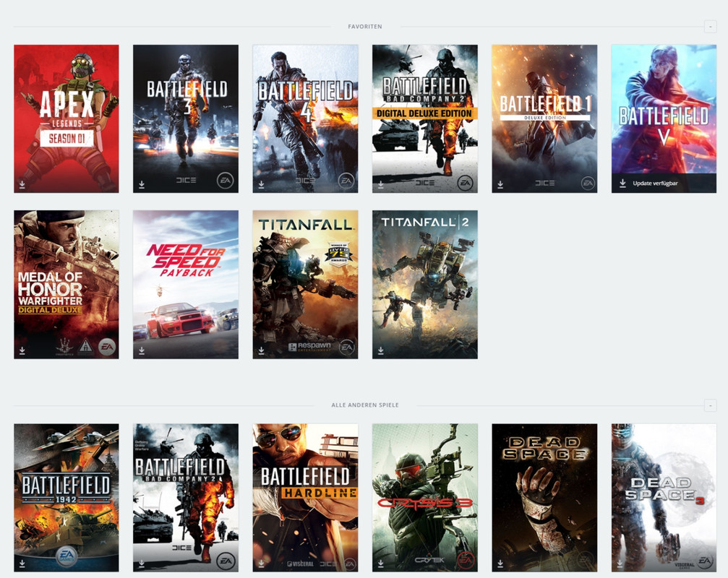Collapse the Alle anderen Spiele section

(x=711, y=405)
